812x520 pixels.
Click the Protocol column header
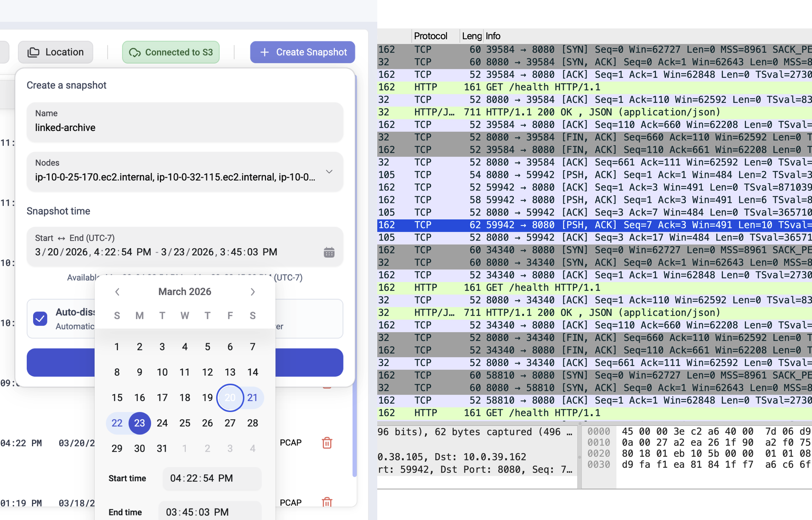point(430,36)
